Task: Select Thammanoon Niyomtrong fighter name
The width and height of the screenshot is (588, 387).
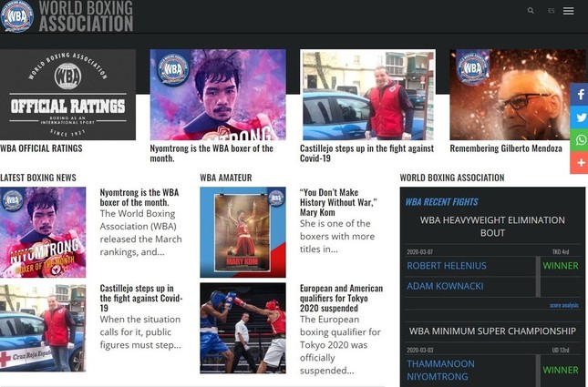Action: [440, 370]
